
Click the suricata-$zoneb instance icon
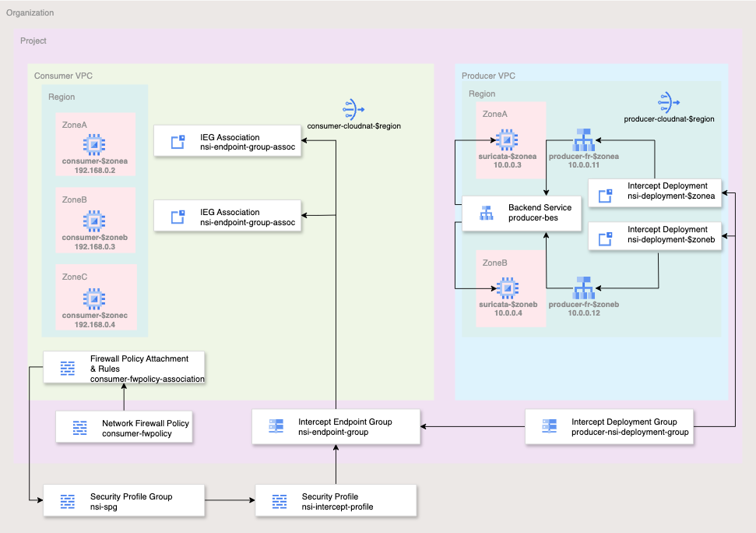coord(507,288)
